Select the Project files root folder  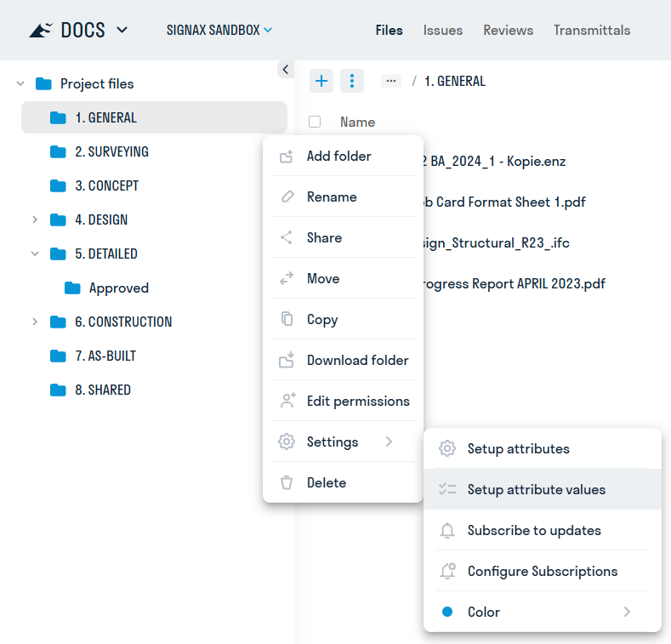(x=97, y=83)
